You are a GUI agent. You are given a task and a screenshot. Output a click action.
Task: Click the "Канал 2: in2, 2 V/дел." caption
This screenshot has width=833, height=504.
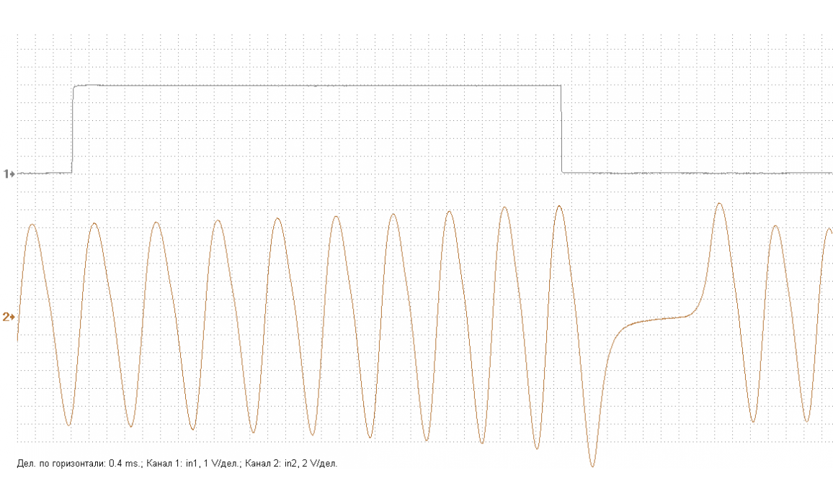click(x=291, y=463)
